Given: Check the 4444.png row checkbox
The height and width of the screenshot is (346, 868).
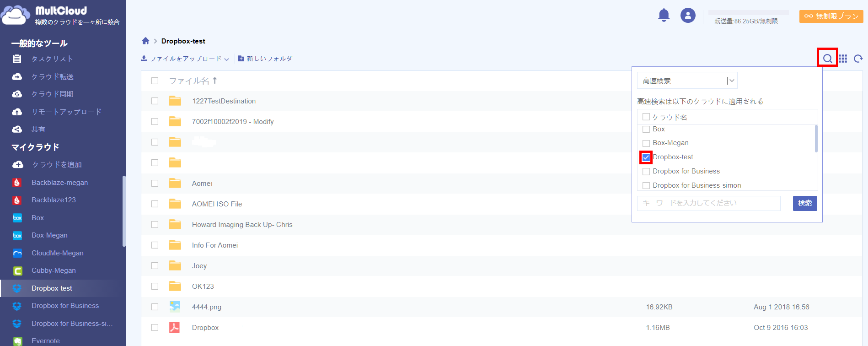Looking at the screenshot, I should pos(155,307).
